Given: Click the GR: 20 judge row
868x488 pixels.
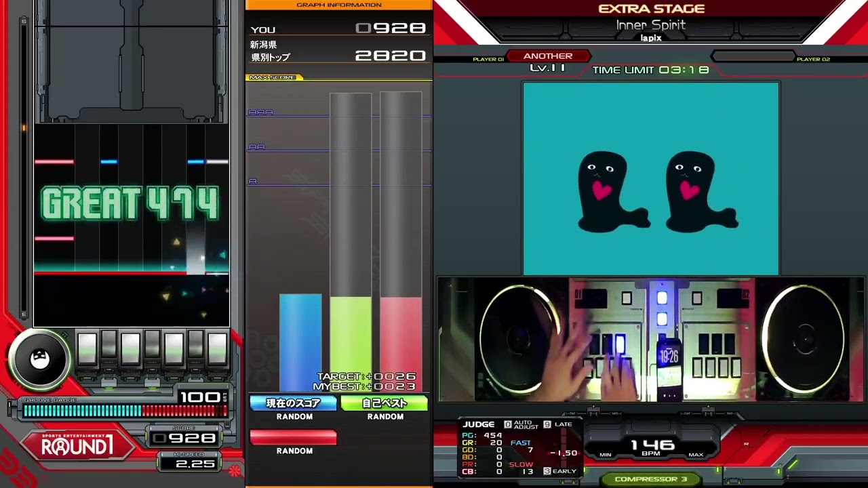Looking at the screenshot, I should click(x=482, y=443).
